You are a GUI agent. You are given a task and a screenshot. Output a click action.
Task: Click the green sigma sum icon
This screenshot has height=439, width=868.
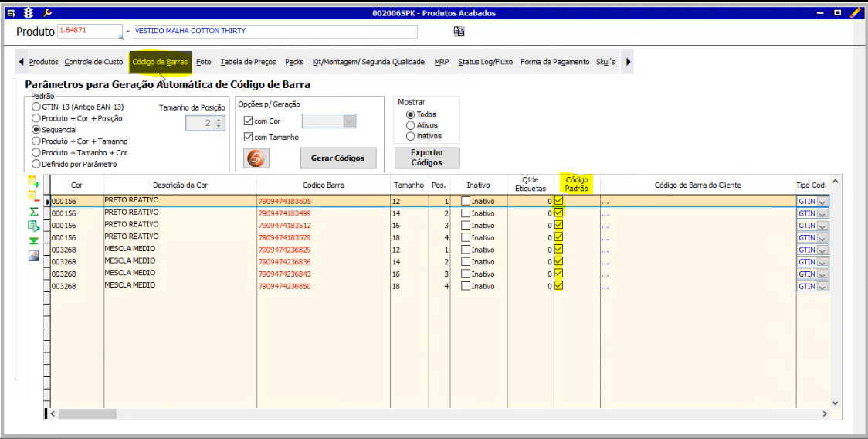coord(33,211)
